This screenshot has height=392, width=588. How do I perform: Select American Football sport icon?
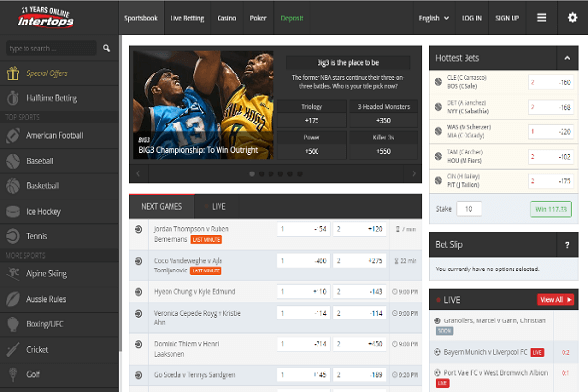coord(13,135)
